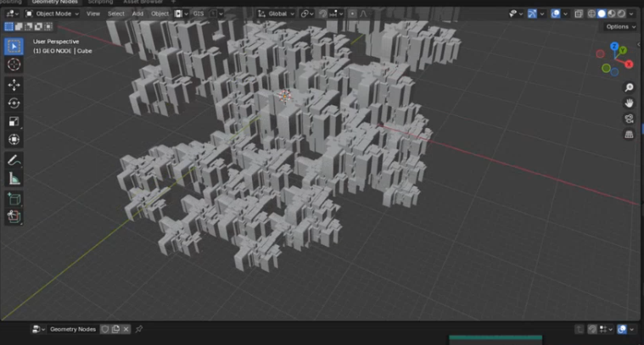
Task: Choose the Annotate tool
Action: 14,160
